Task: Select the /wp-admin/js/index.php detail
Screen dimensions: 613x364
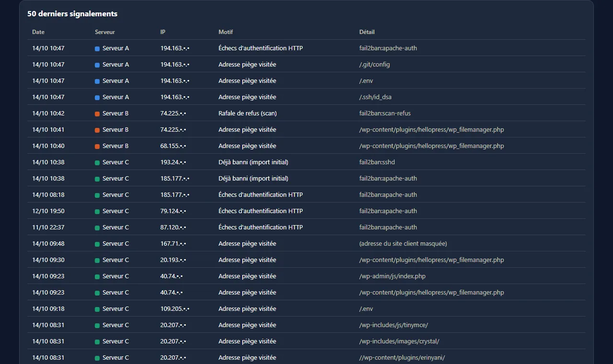Action: [392, 276]
